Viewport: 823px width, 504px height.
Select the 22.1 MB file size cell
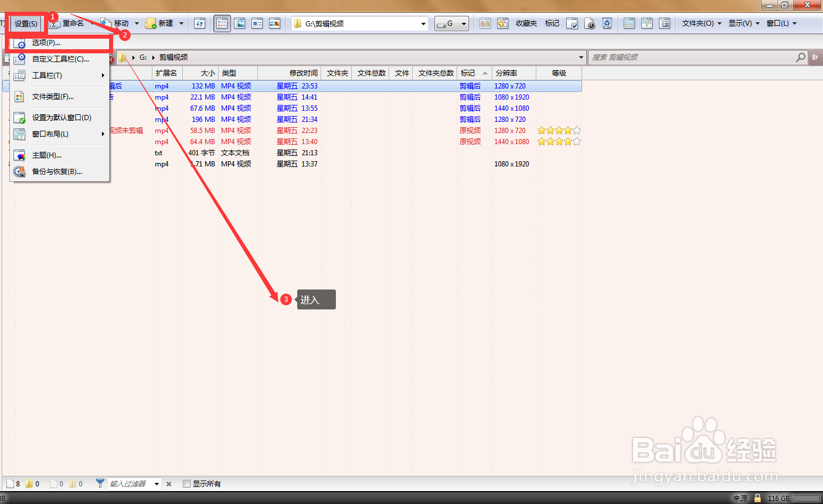(x=203, y=97)
